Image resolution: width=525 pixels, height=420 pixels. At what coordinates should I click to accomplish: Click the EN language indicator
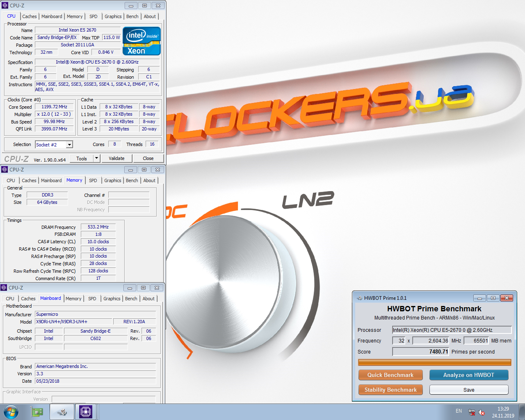click(459, 411)
